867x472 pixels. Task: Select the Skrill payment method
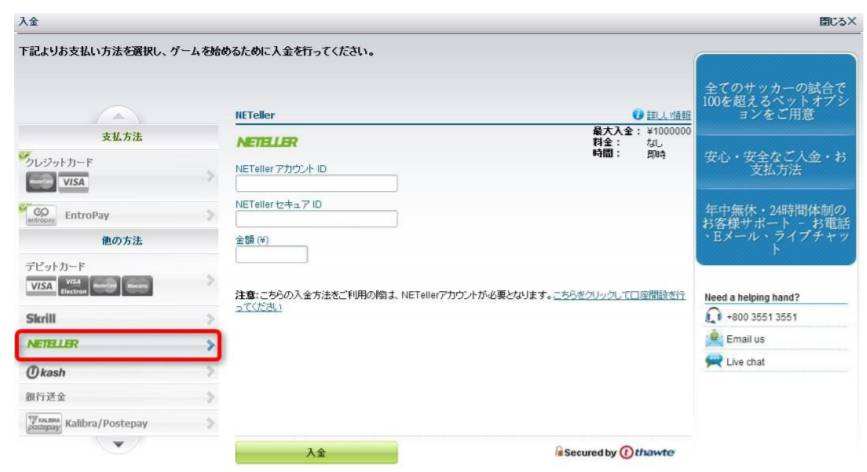coord(118,318)
